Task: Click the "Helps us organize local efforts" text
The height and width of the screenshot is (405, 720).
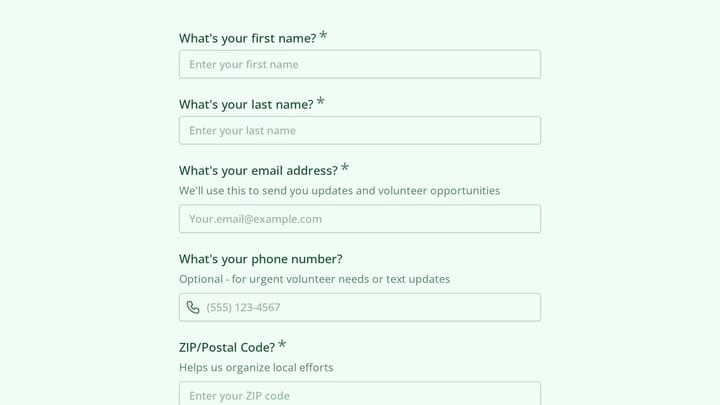Action: point(256,367)
